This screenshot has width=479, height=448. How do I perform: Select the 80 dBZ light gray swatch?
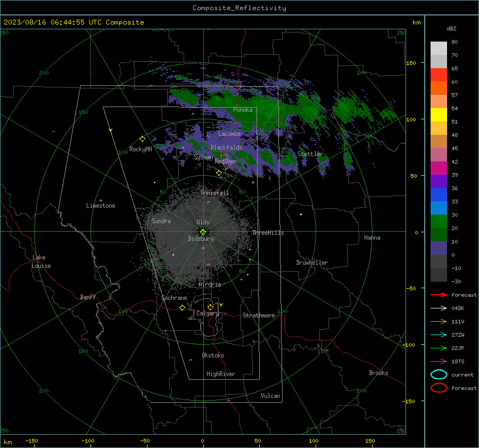click(x=439, y=48)
